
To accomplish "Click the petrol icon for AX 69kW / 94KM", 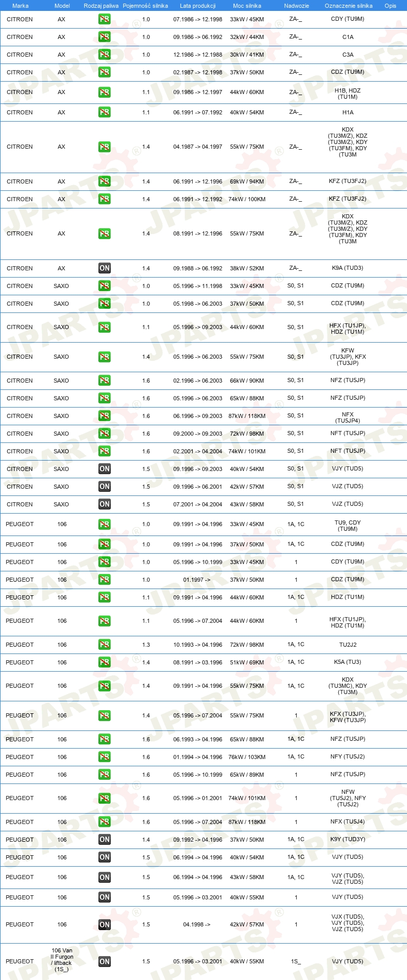I will click(x=105, y=181).
